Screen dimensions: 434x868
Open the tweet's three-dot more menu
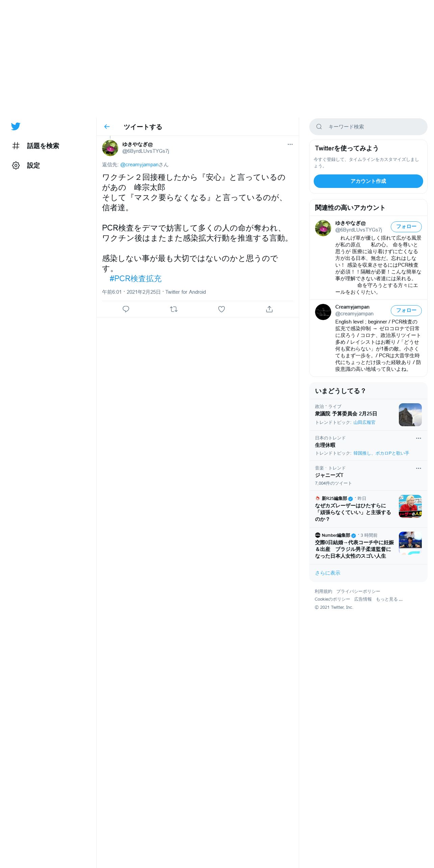tap(290, 144)
